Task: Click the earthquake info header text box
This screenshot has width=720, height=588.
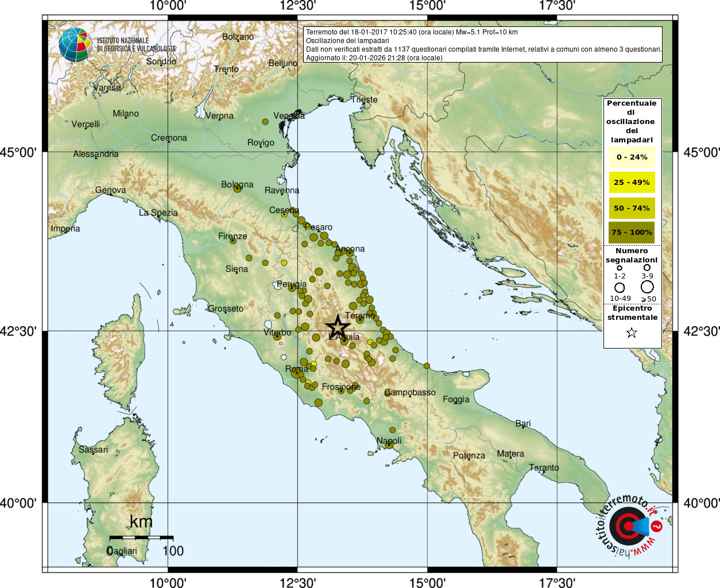Action: [483, 45]
